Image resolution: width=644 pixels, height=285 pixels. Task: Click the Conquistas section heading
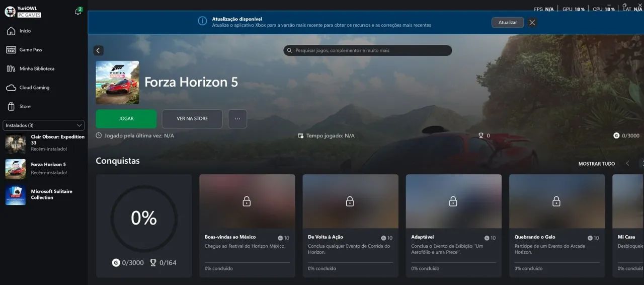click(x=118, y=161)
